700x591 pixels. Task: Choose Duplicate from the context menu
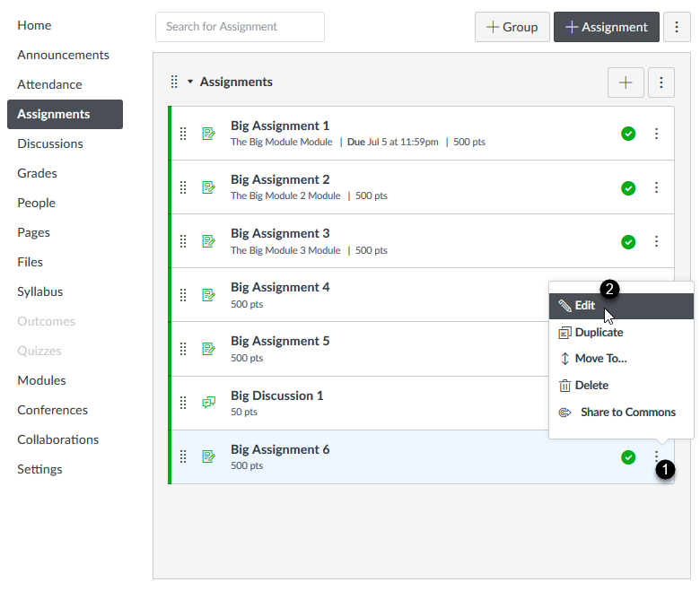coord(599,332)
